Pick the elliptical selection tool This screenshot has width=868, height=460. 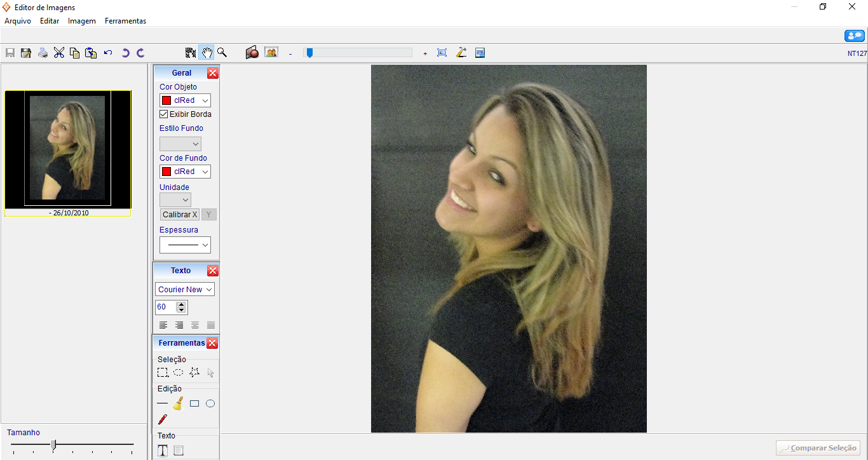coord(179,373)
